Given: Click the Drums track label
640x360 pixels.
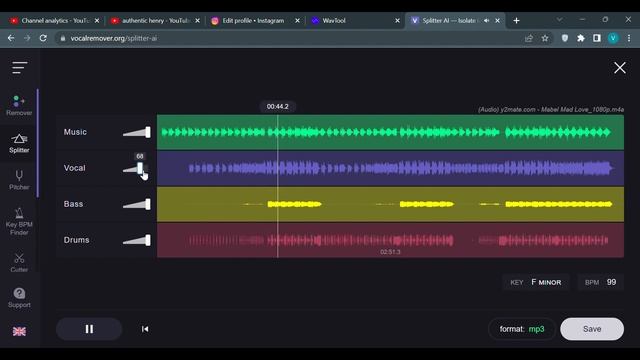Looking at the screenshot, I should (x=76, y=240).
